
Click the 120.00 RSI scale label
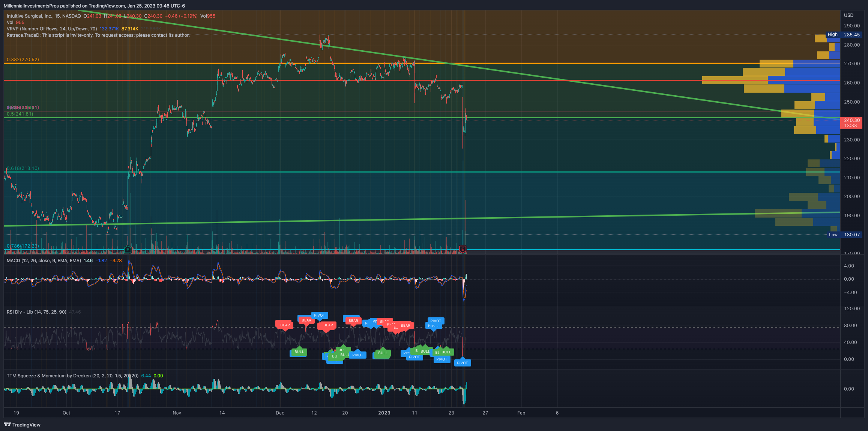coord(852,308)
